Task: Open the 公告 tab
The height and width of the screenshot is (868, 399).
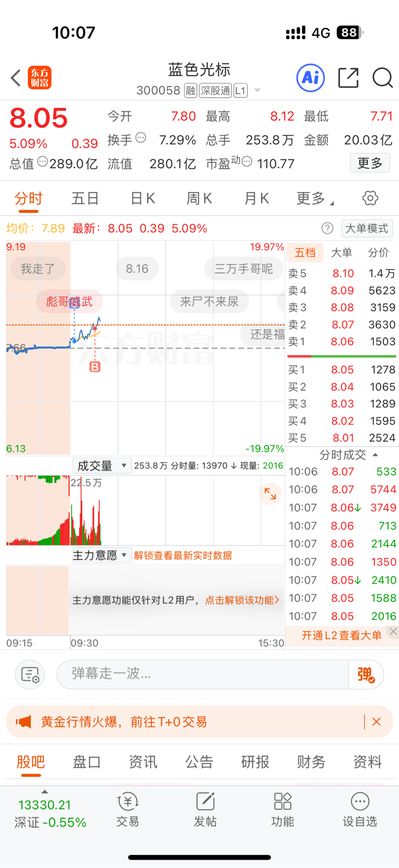Action: 199,762
